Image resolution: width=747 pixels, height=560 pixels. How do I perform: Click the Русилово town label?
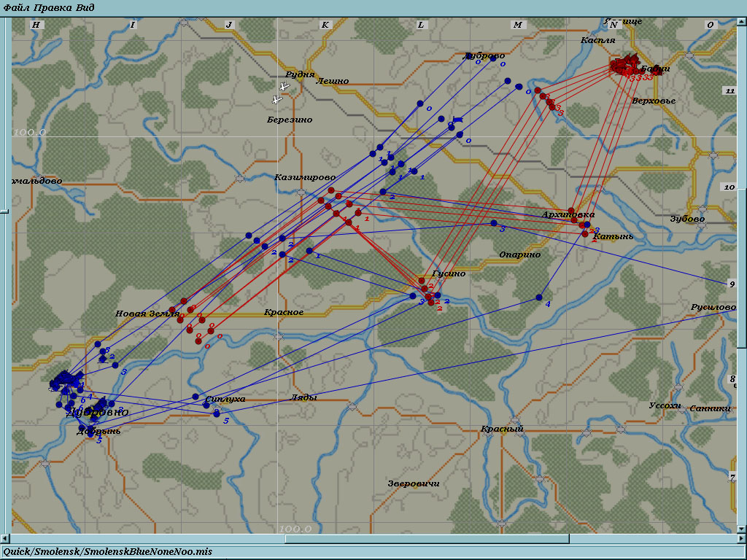click(713, 308)
